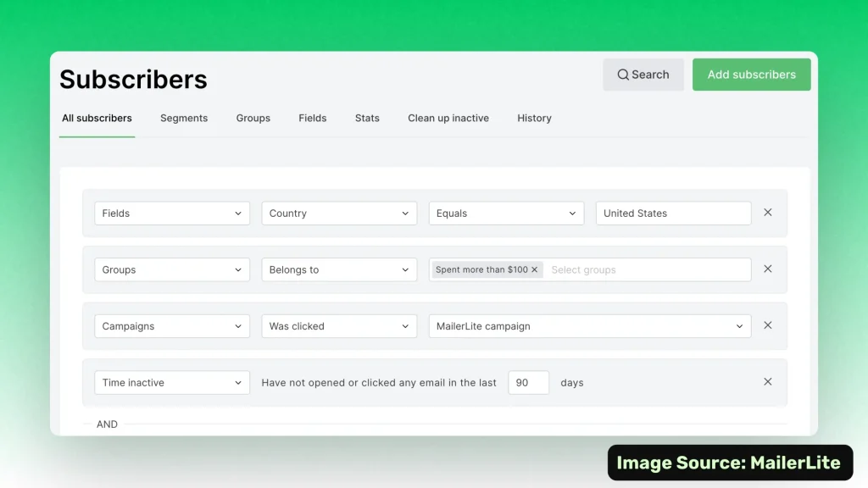This screenshot has width=868, height=488.
Task: Remove the 'Spent more than $100' group tag
Action: tap(534, 269)
